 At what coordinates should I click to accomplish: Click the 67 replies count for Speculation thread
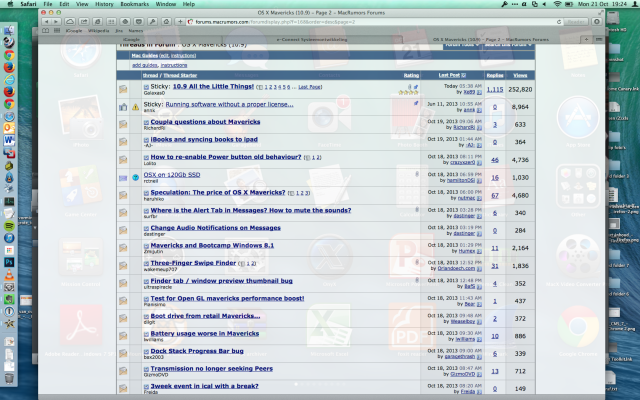tap(495, 196)
